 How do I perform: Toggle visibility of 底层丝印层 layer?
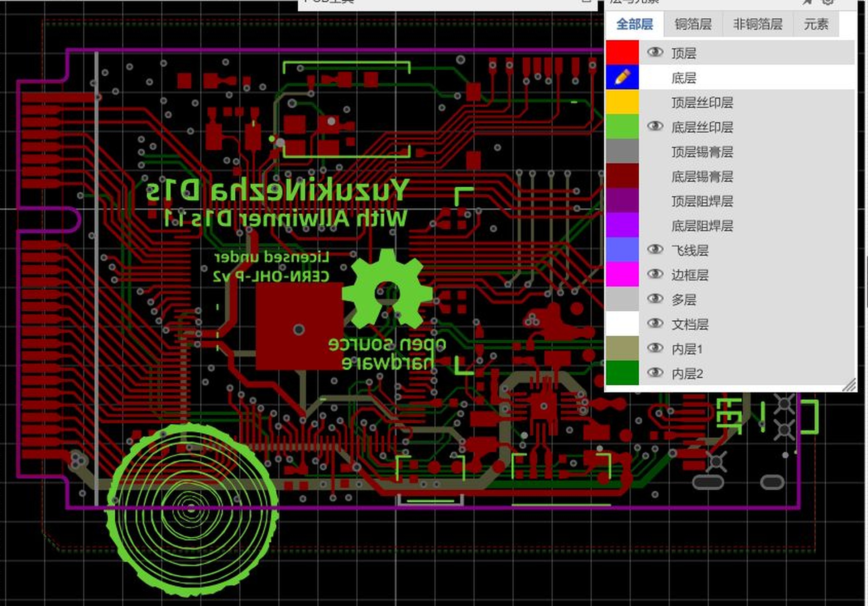(x=655, y=125)
